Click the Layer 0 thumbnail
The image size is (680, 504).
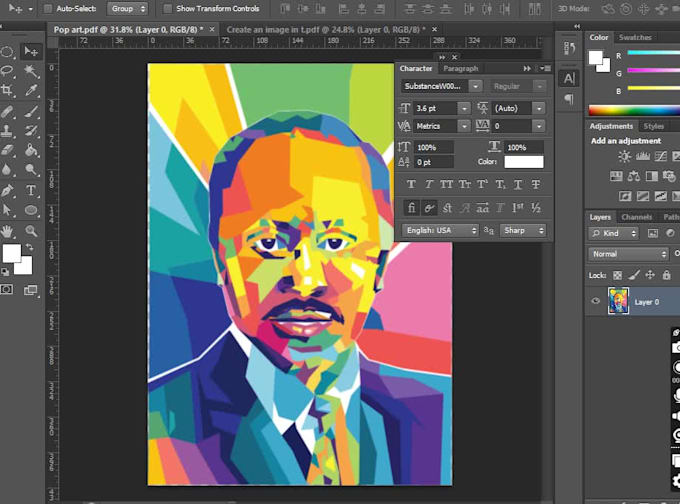[x=618, y=301]
